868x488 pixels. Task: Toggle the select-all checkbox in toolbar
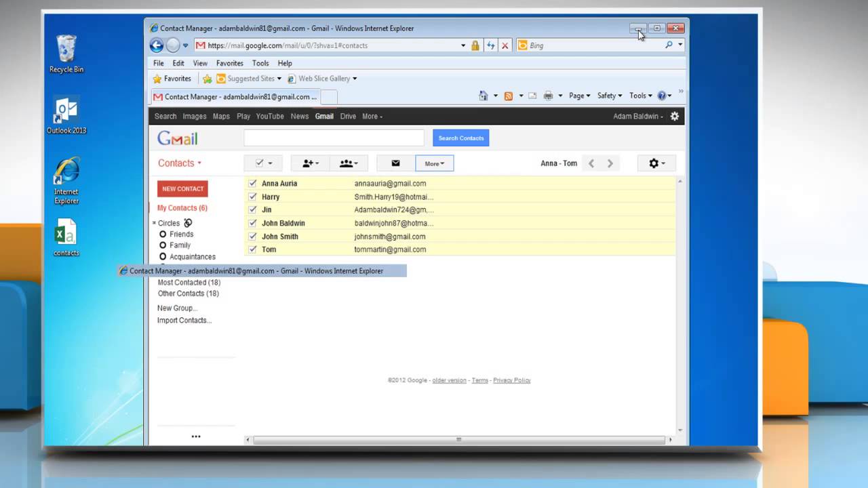[x=259, y=163]
